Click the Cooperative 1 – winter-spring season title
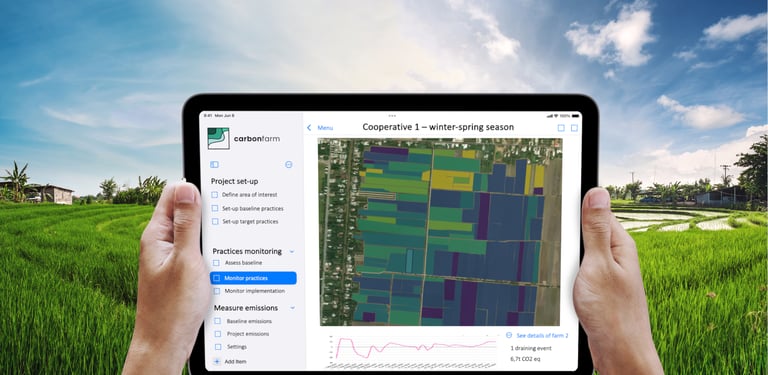 (x=438, y=127)
